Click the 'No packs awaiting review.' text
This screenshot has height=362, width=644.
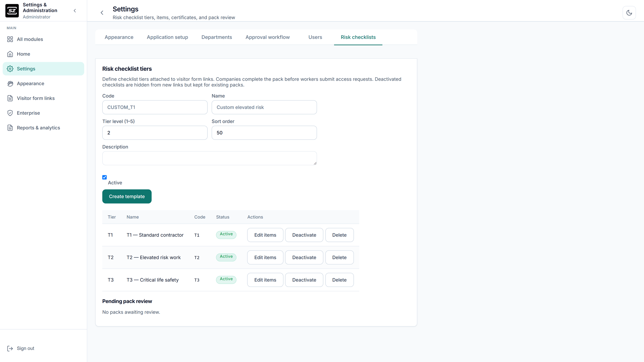pyautogui.click(x=131, y=312)
